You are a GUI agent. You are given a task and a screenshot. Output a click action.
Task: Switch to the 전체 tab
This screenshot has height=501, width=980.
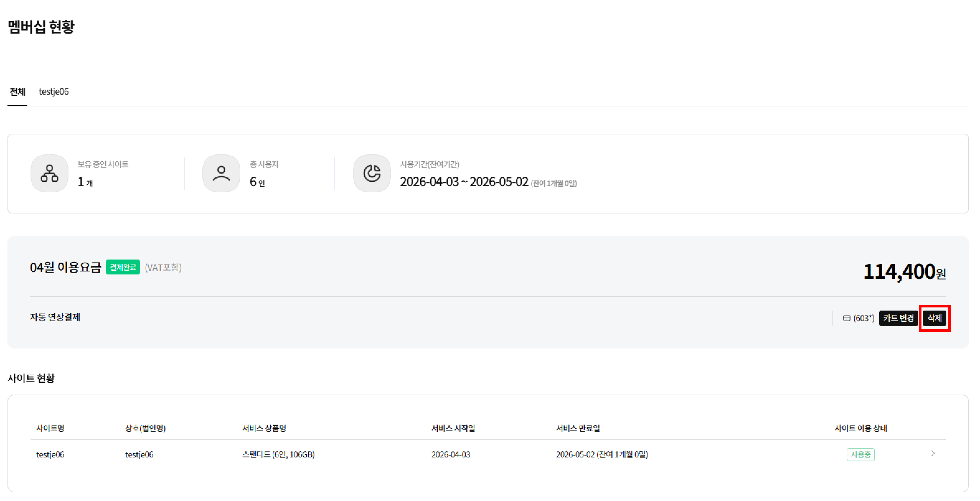click(x=17, y=92)
